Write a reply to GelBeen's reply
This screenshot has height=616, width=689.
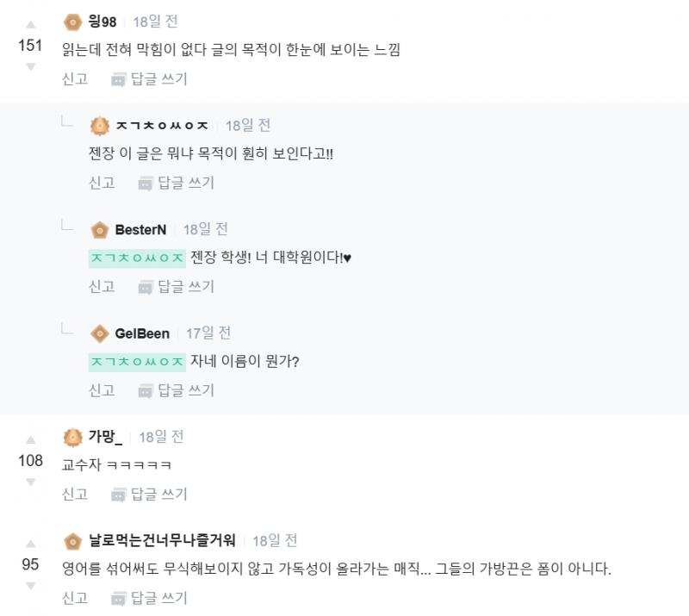tap(176, 390)
